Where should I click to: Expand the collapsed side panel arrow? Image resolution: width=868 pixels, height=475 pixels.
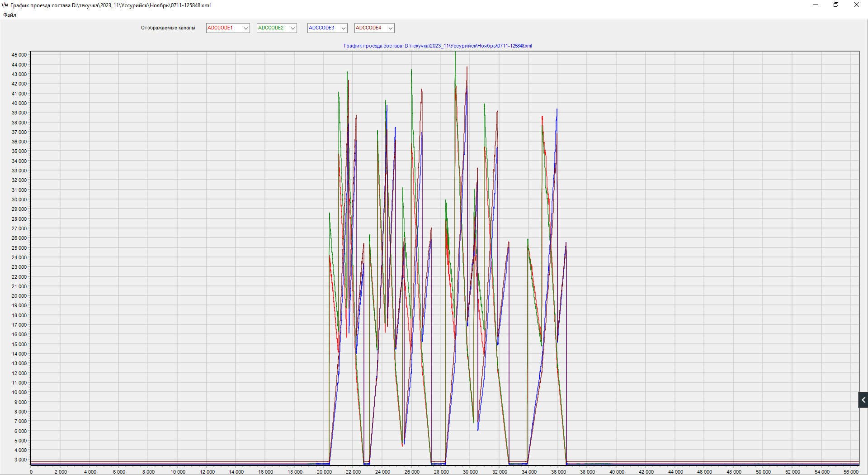863,400
